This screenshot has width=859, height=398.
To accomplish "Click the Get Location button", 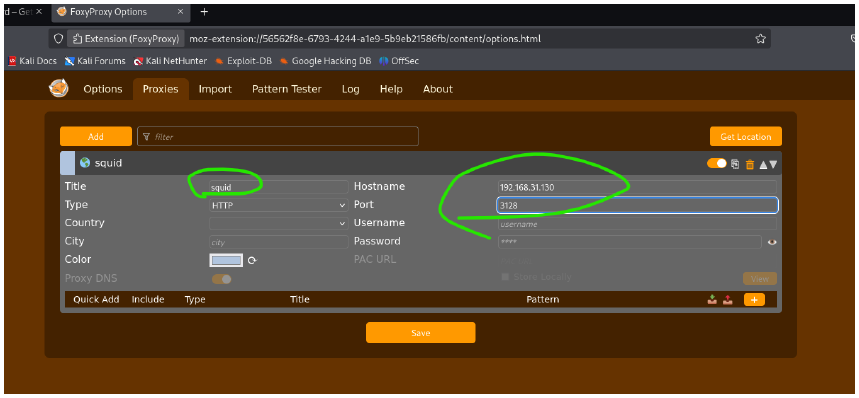I will tap(746, 137).
